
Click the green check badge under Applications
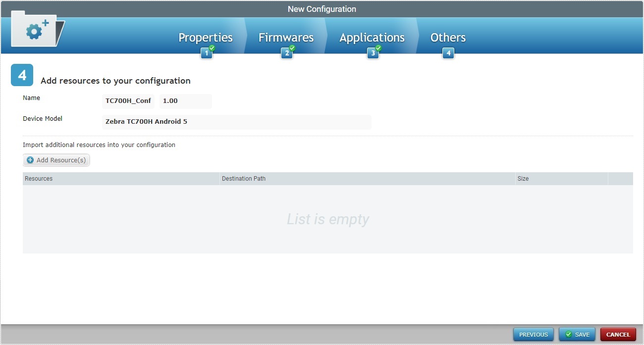click(378, 49)
